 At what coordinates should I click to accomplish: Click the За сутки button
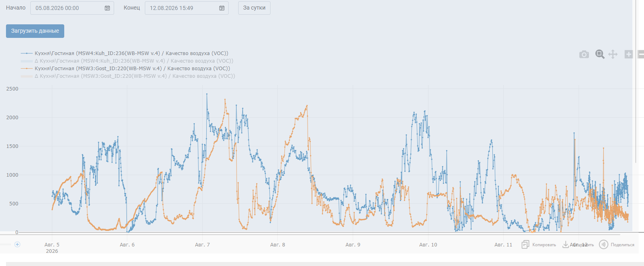pos(254,8)
